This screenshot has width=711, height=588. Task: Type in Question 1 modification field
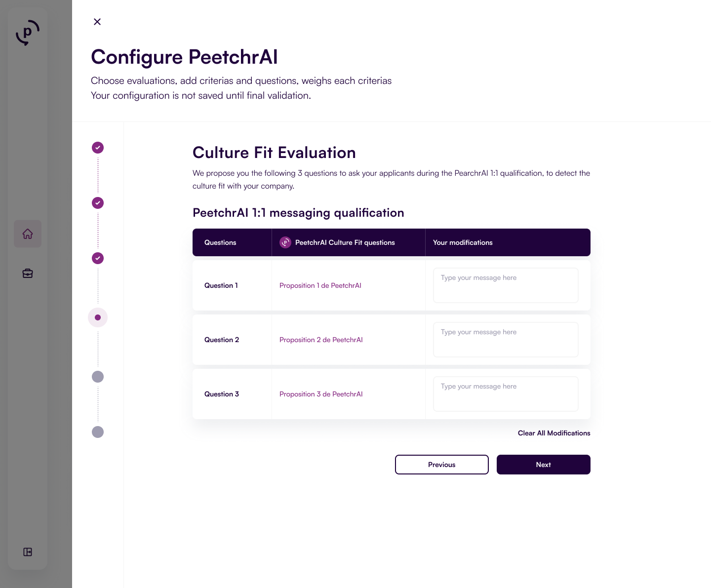click(x=506, y=285)
